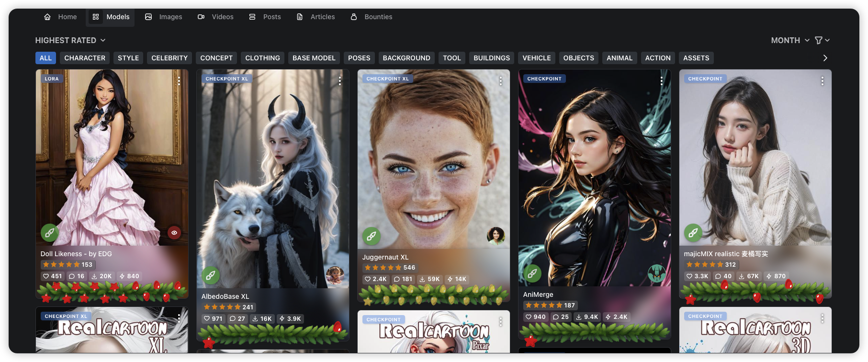The image size is (868, 362).
Task: Toggle the red eye icon on Doll Likeness
Action: pos(174,233)
